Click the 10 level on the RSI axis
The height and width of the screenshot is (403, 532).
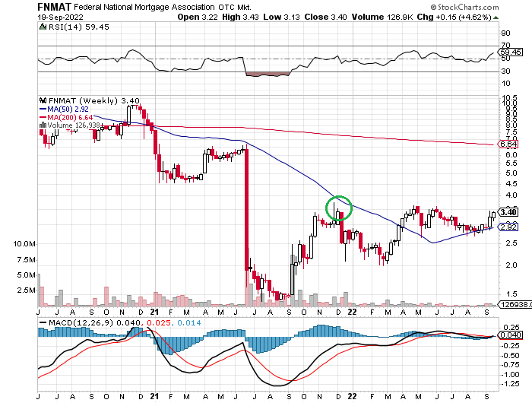coord(505,83)
